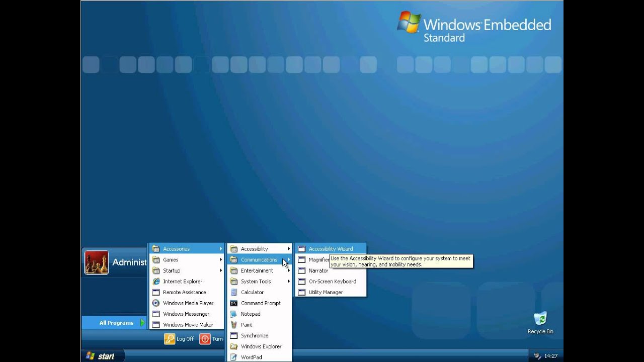The height and width of the screenshot is (362, 644).
Task: Click the Administrator chess user picture
Action: click(97, 262)
